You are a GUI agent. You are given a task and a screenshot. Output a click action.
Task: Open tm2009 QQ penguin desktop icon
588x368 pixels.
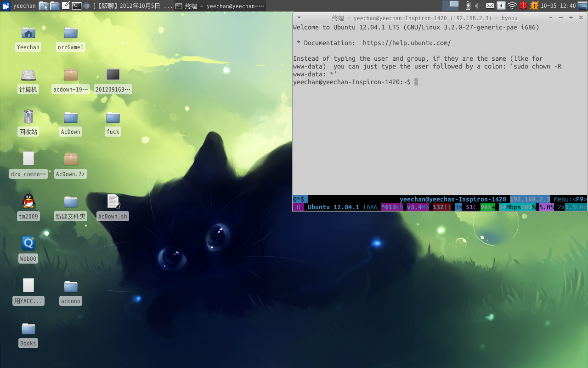point(28,201)
